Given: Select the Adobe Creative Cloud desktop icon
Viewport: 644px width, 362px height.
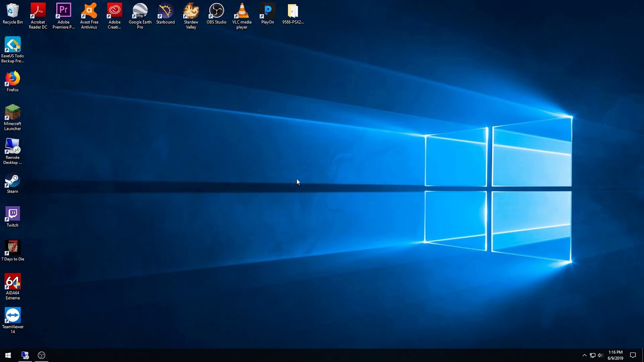Looking at the screenshot, I should 114,16.
